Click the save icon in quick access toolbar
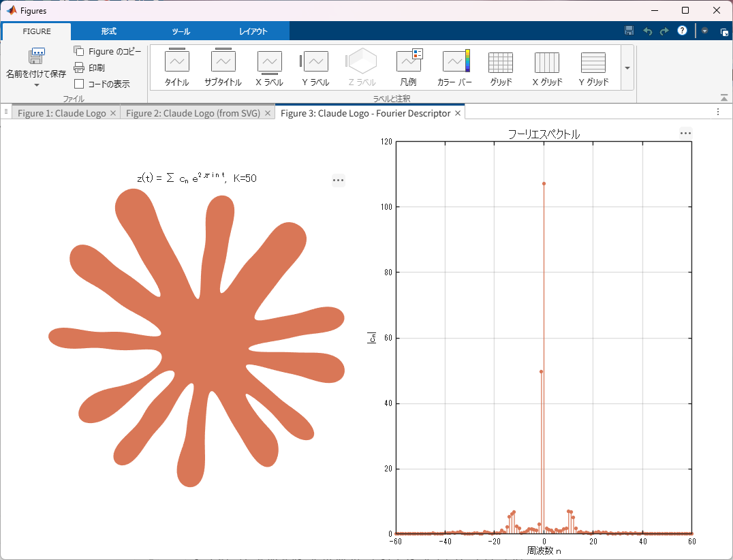Screen dimensions: 733x560 click(629, 31)
